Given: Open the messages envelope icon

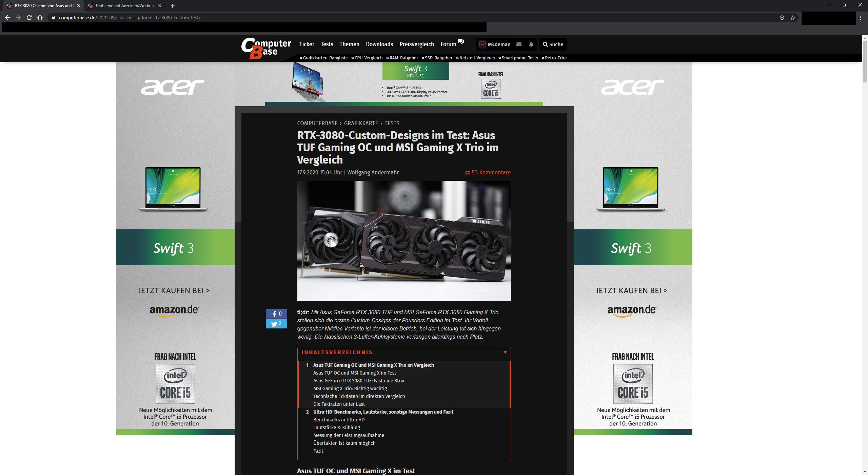Looking at the screenshot, I should point(519,44).
